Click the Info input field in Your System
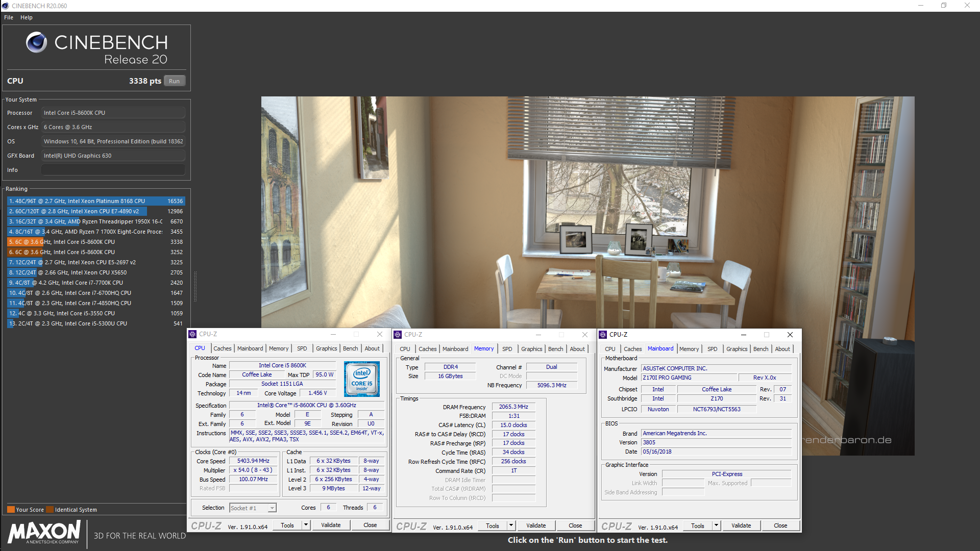The width and height of the screenshot is (980, 551). 113,170
